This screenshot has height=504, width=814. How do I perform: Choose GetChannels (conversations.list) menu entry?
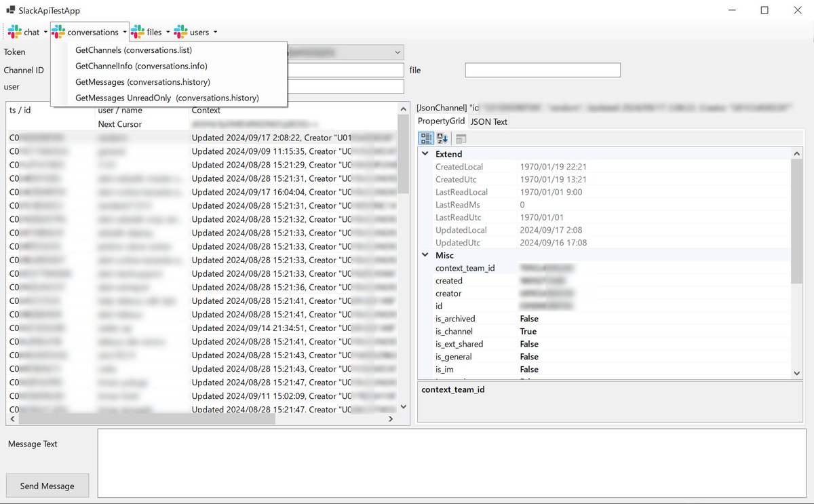[169, 50]
